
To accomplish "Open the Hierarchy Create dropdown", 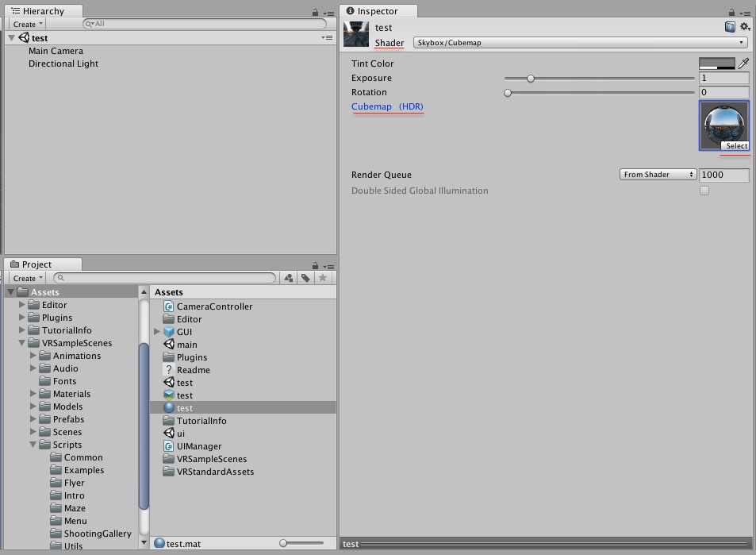I will [x=27, y=24].
